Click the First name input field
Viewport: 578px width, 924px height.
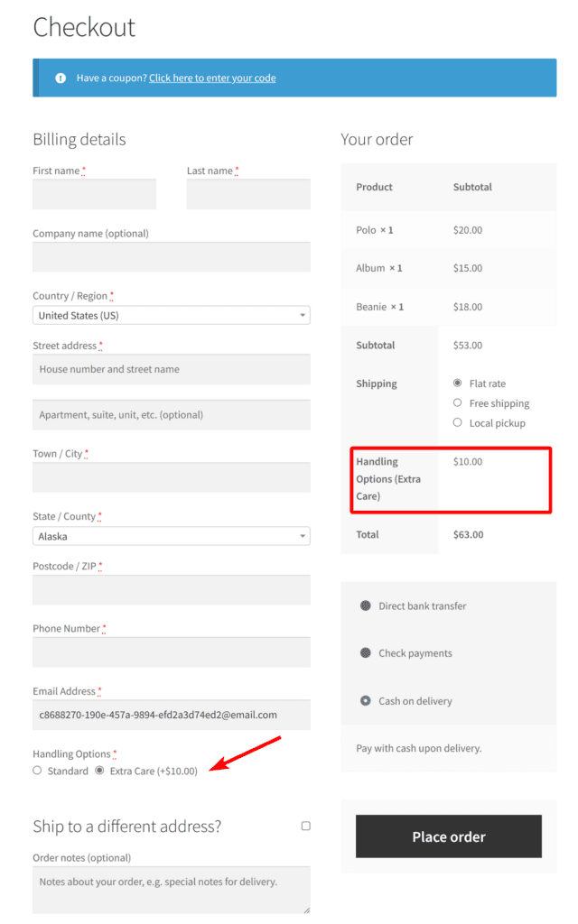point(94,194)
